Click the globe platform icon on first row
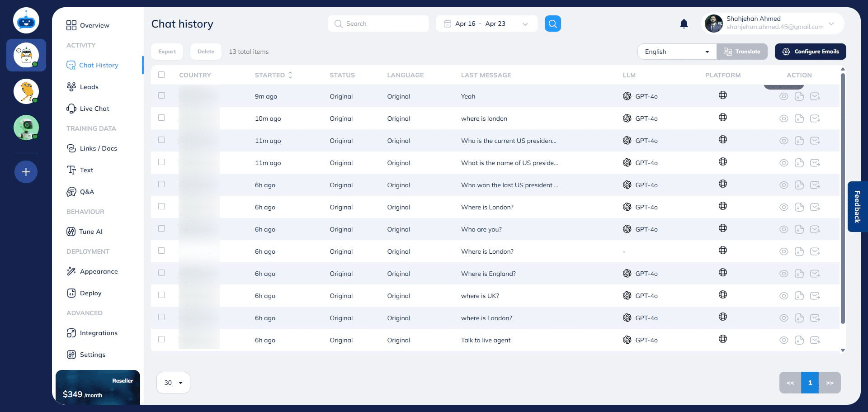The height and width of the screenshot is (412, 868). [x=722, y=95]
